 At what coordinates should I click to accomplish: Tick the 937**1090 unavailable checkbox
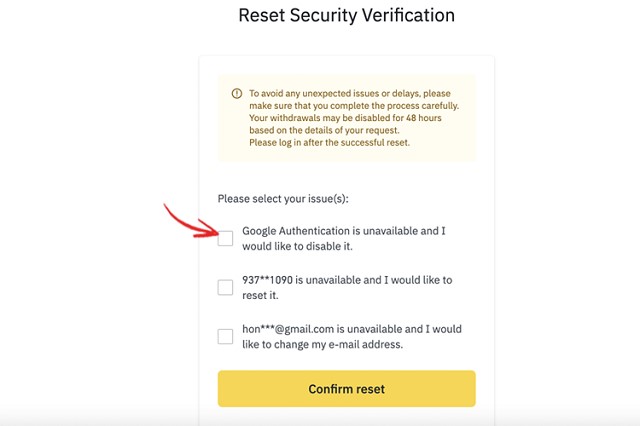[x=225, y=287]
